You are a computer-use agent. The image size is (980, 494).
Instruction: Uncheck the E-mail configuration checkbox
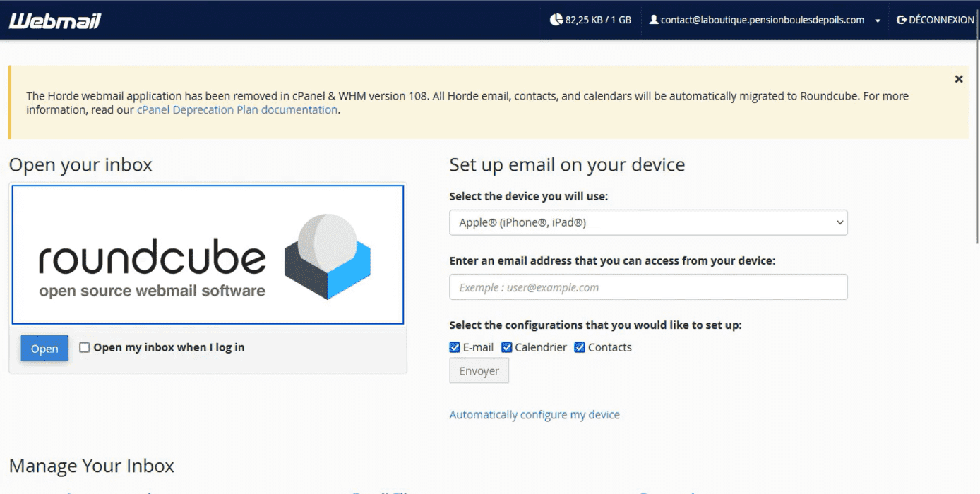pyautogui.click(x=455, y=347)
